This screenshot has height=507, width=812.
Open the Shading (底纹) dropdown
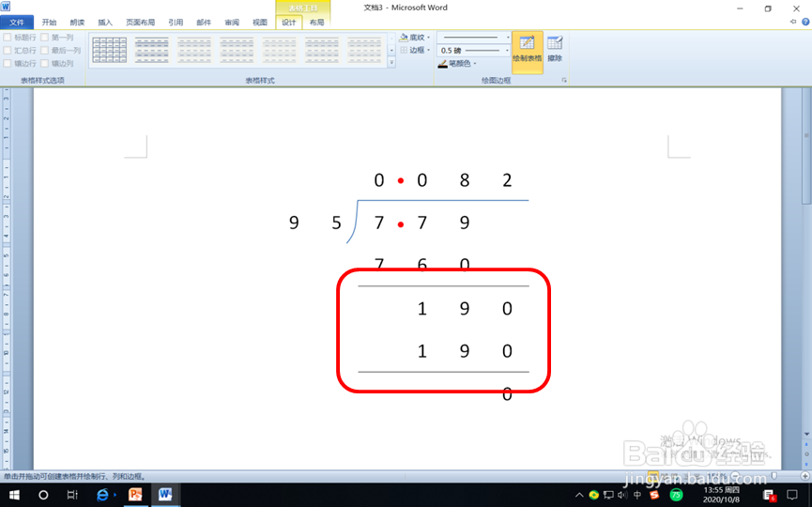(415, 38)
